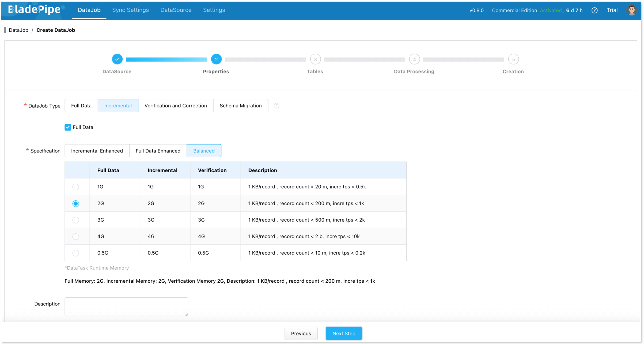Click step 4 Data Processing circle

(414, 59)
